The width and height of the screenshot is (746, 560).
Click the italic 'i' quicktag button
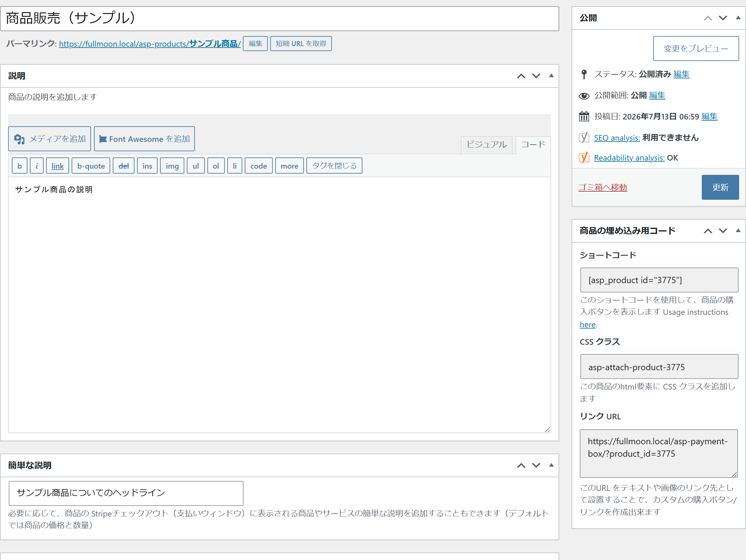(37, 166)
